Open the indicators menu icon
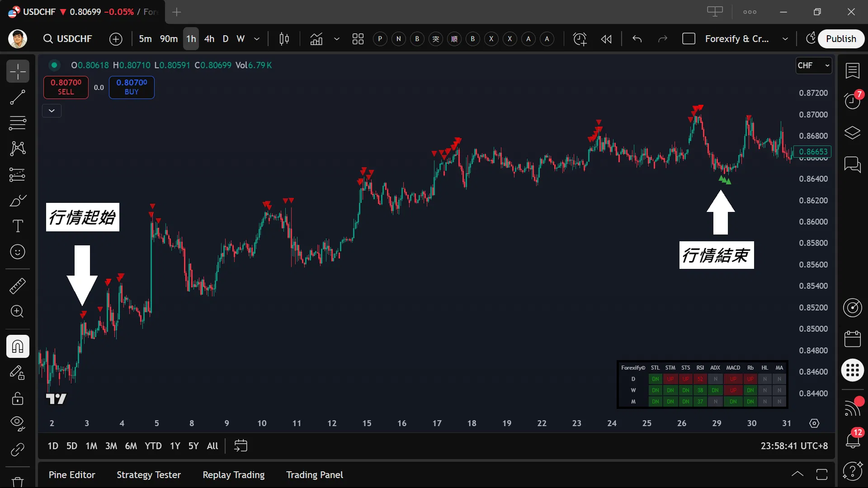The width and height of the screenshot is (868, 488). click(x=316, y=39)
